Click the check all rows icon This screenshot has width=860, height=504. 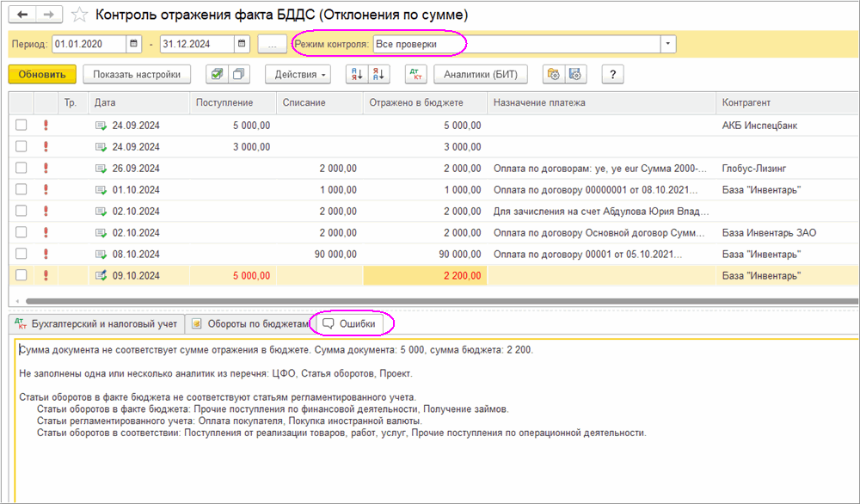click(218, 75)
